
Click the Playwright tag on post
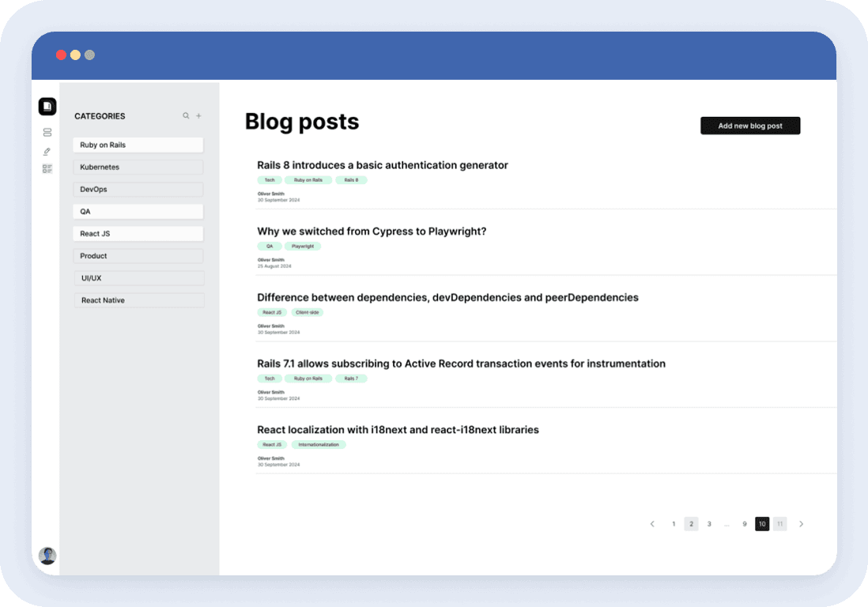point(303,247)
